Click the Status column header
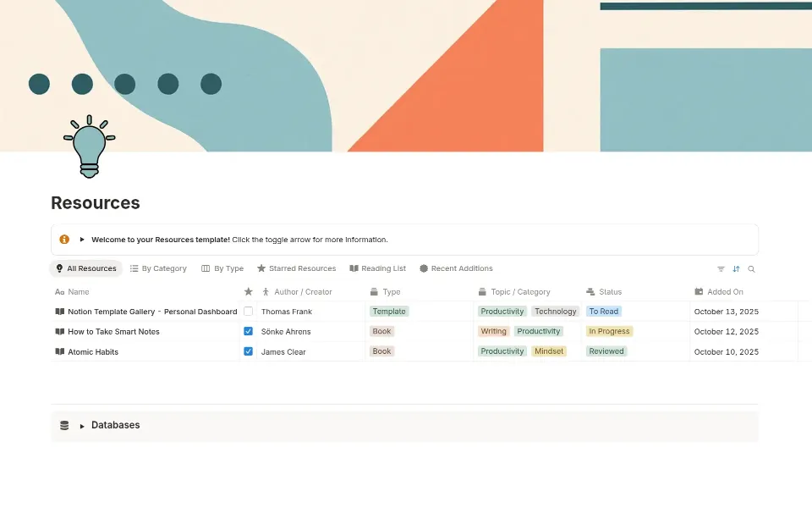812x508 pixels. (604, 292)
